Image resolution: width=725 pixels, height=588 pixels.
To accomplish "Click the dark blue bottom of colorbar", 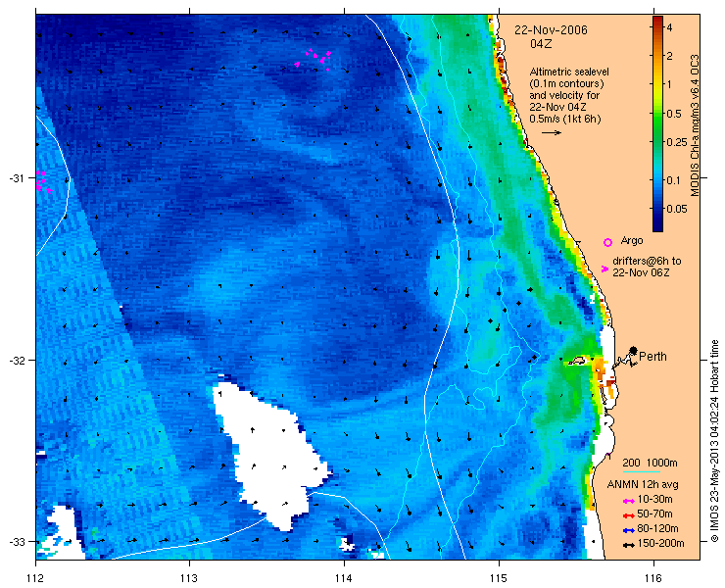I will (x=657, y=224).
